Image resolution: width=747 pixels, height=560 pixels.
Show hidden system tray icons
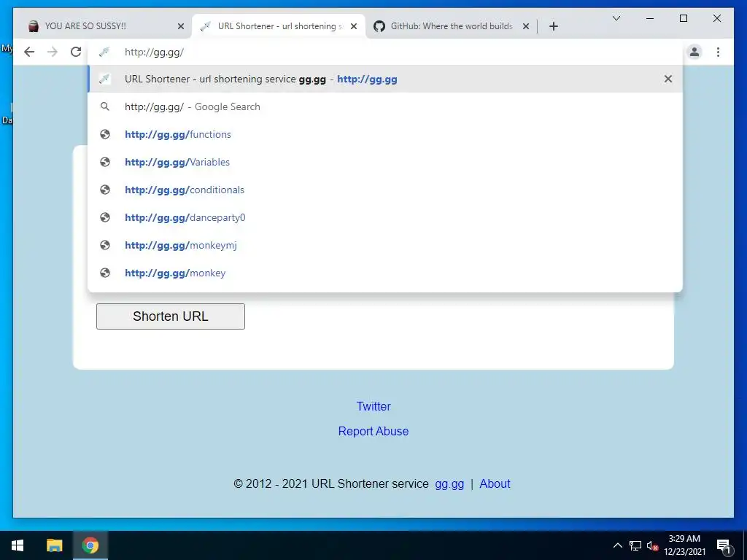(617, 545)
